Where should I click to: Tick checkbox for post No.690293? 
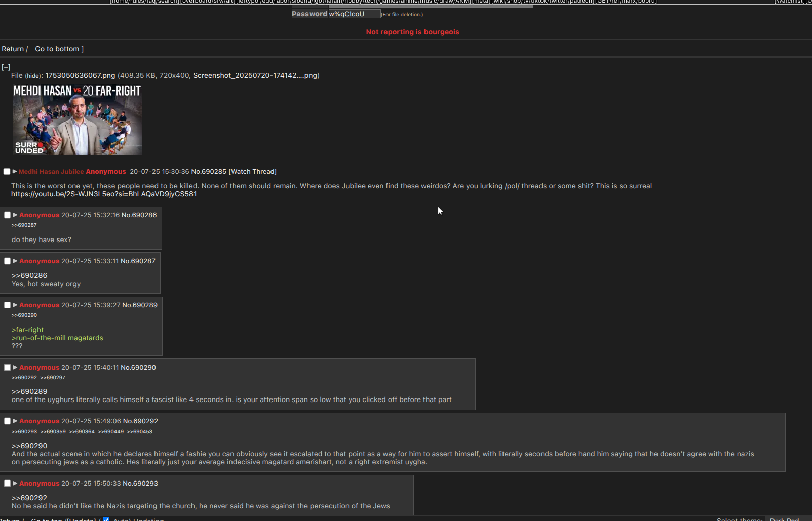click(x=7, y=484)
